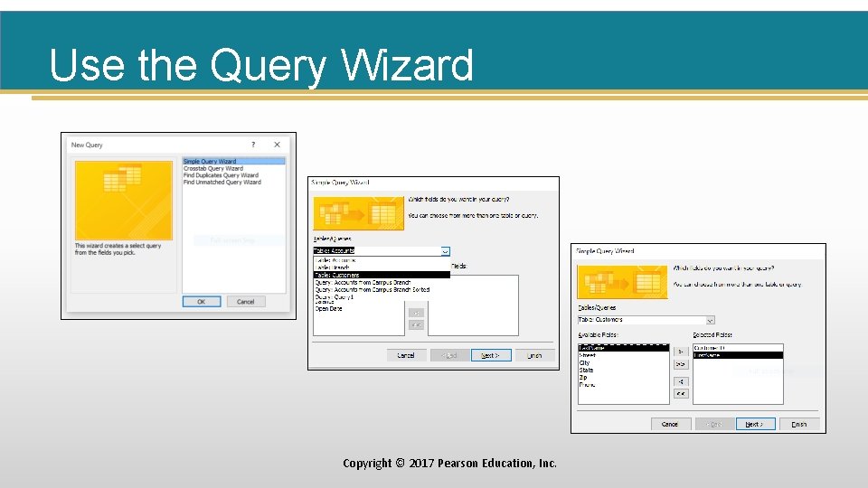Click the help question mark in New Query dialog

pos(253,145)
